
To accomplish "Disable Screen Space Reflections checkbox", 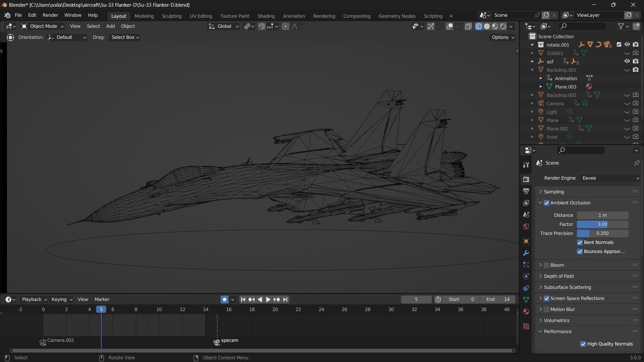I will coord(547,298).
